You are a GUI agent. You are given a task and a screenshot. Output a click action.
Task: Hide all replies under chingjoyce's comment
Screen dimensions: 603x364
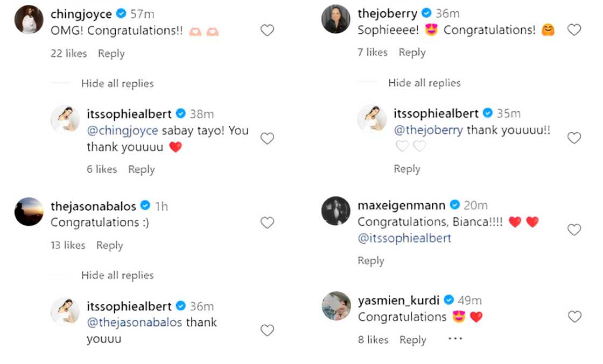click(117, 83)
